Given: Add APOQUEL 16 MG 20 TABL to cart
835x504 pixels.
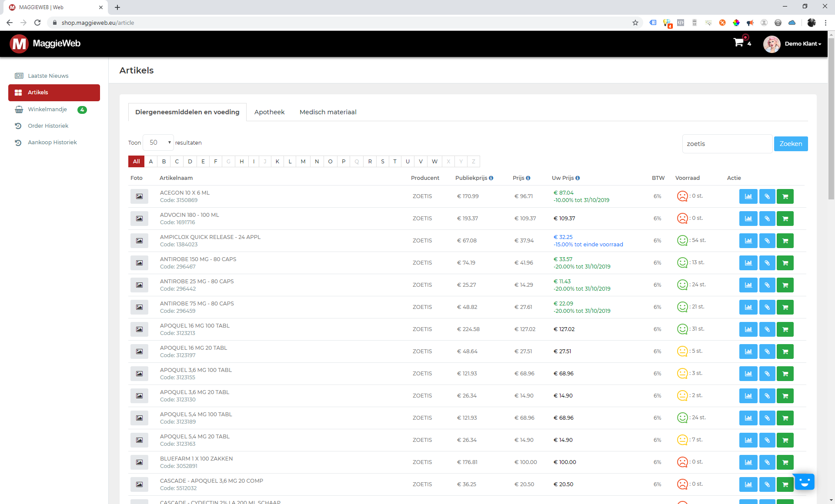Looking at the screenshot, I should click(785, 351).
